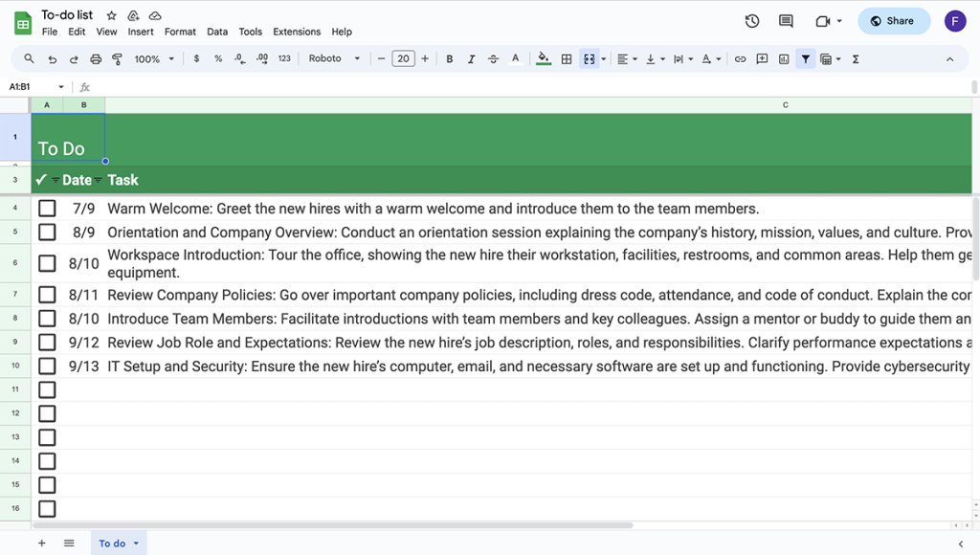The height and width of the screenshot is (555, 980).
Task: Select the paint format tool
Action: (x=117, y=58)
